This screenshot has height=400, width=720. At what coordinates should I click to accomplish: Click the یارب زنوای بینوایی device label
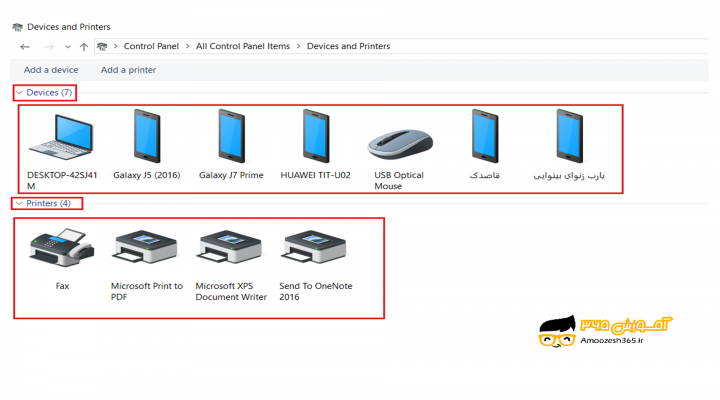[x=569, y=175]
